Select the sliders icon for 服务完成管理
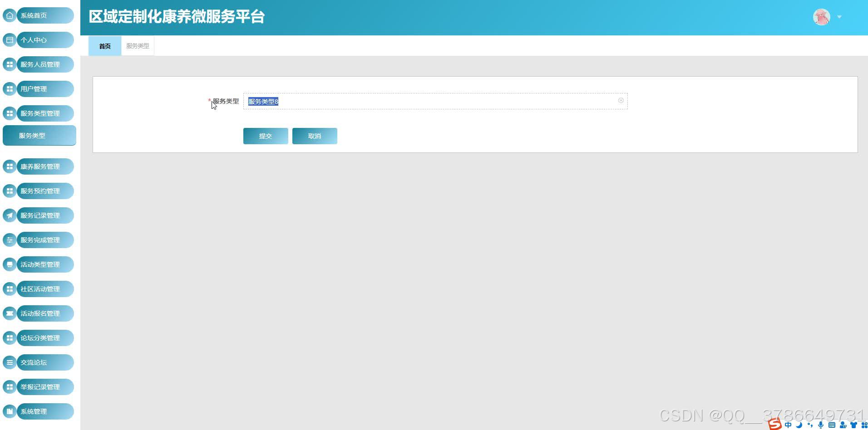Viewport: 868px width, 430px height. pyautogui.click(x=10, y=240)
